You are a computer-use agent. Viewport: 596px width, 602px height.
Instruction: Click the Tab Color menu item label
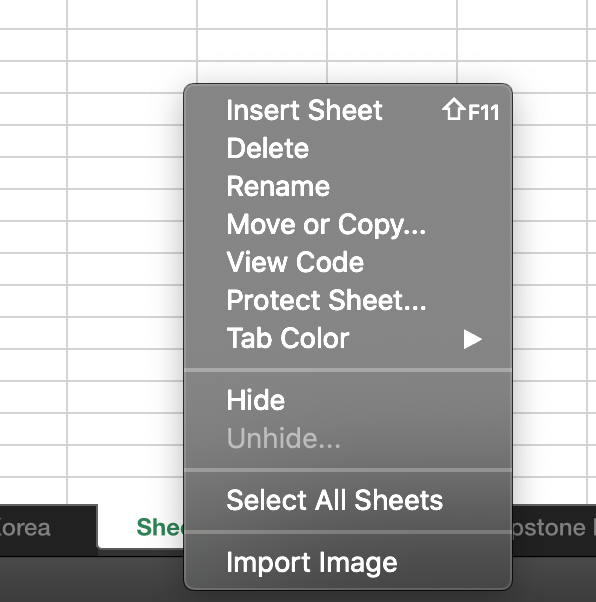click(x=288, y=339)
